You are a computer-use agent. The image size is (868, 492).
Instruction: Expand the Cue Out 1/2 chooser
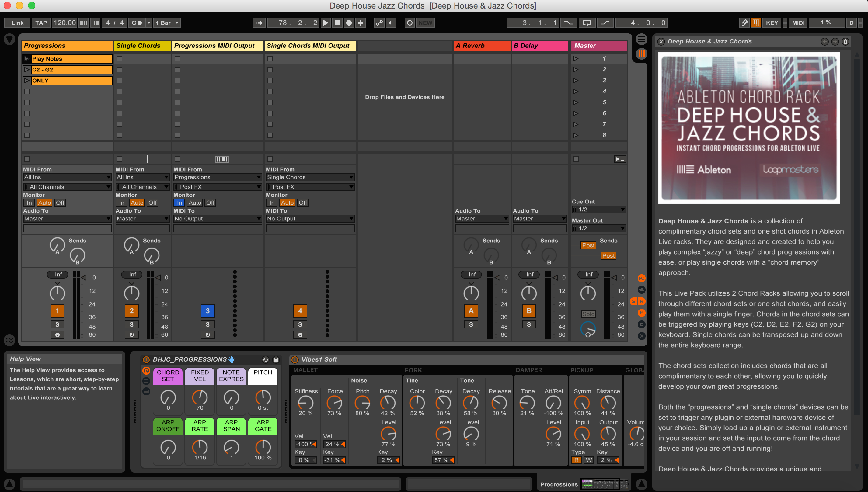[x=598, y=210]
